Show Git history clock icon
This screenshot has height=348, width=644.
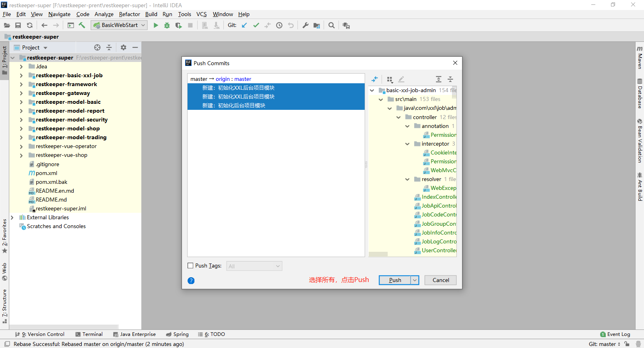[x=279, y=25]
